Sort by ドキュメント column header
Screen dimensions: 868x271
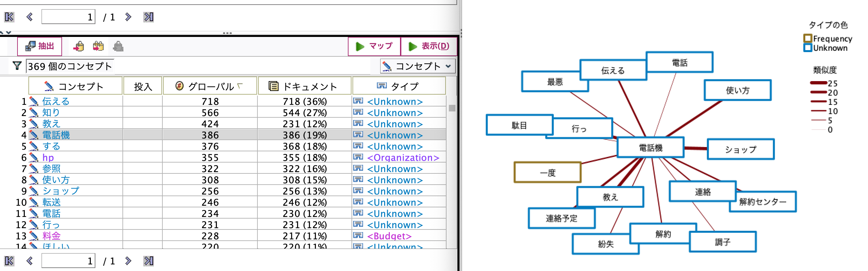[305, 86]
